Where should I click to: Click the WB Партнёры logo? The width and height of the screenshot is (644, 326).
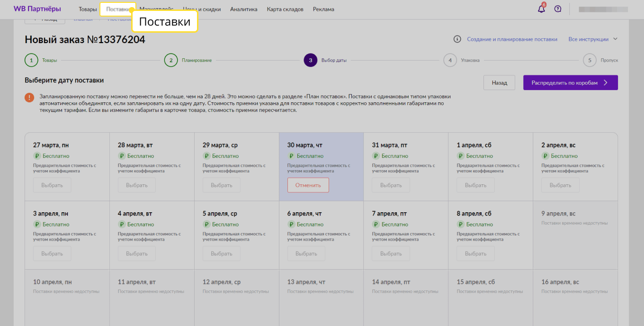pos(37,9)
